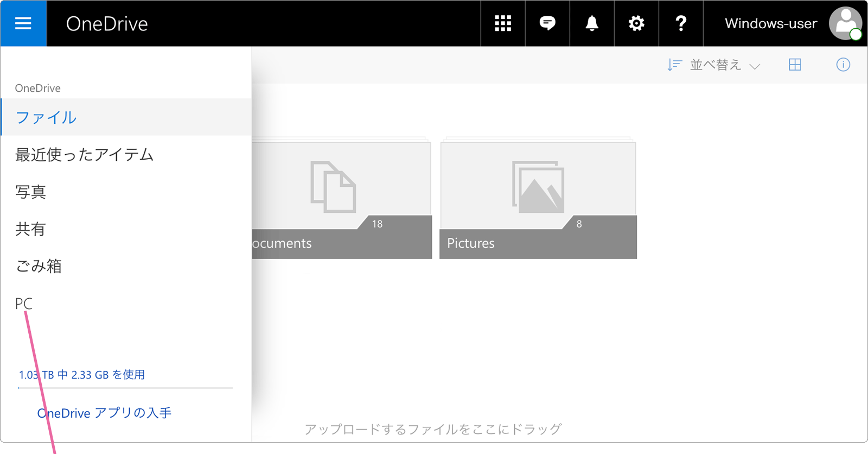Select ファイル in the sidebar
This screenshot has height=454, width=868.
click(x=126, y=117)
